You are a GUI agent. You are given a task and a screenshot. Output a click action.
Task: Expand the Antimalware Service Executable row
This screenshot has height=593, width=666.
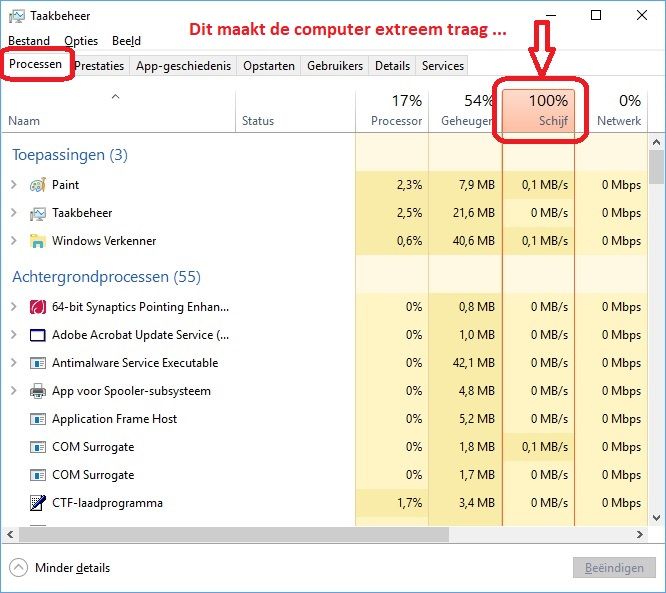[14, 363]
